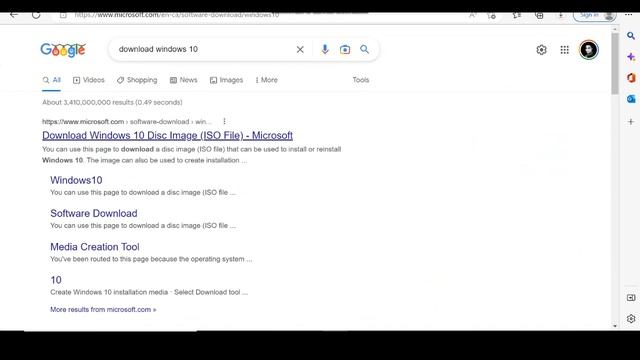Image resolution: width=640 pixels, height=360 pixels.
Task: Open Google account profile picture
Action: (589, 50)
